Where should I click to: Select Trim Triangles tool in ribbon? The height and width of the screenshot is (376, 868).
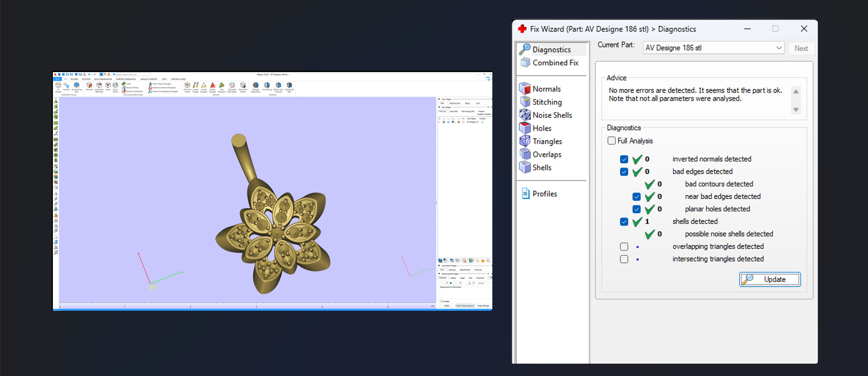222,88
